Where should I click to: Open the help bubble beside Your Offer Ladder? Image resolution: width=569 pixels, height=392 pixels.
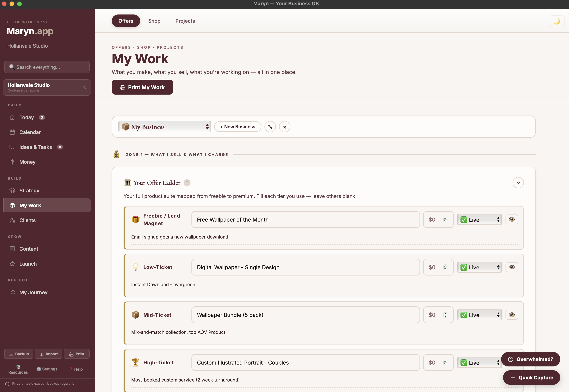click(187, 182)
